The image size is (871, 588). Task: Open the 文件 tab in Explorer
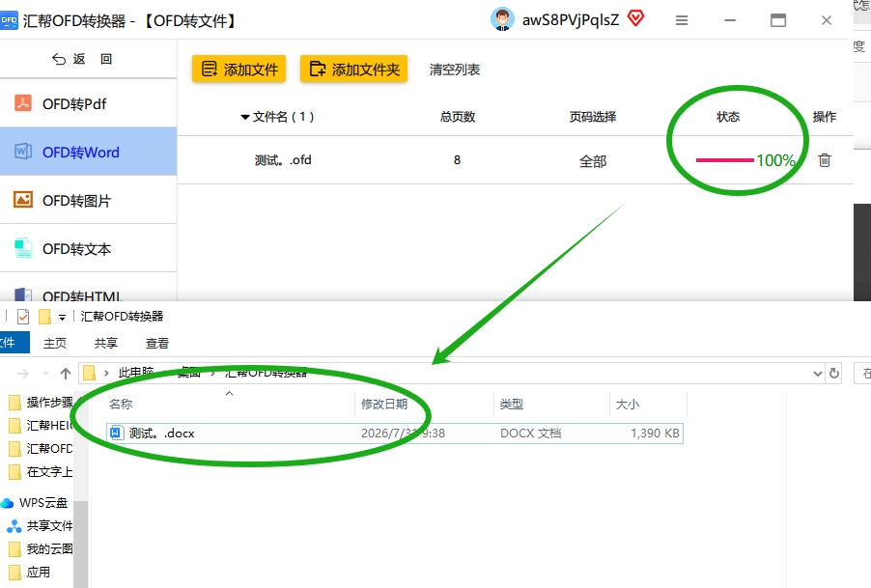pos(13,343)
